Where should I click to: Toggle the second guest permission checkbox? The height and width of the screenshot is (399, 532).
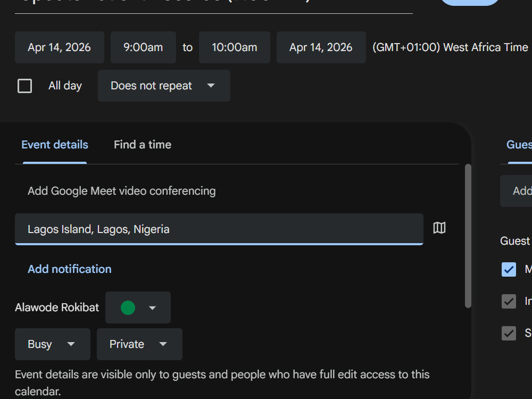[x=509, y=301]
